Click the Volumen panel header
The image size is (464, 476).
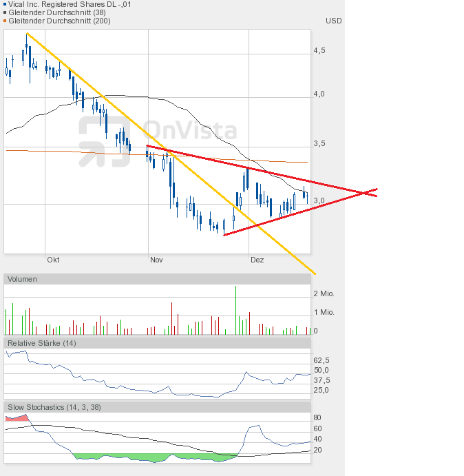(x=157, y=279)
